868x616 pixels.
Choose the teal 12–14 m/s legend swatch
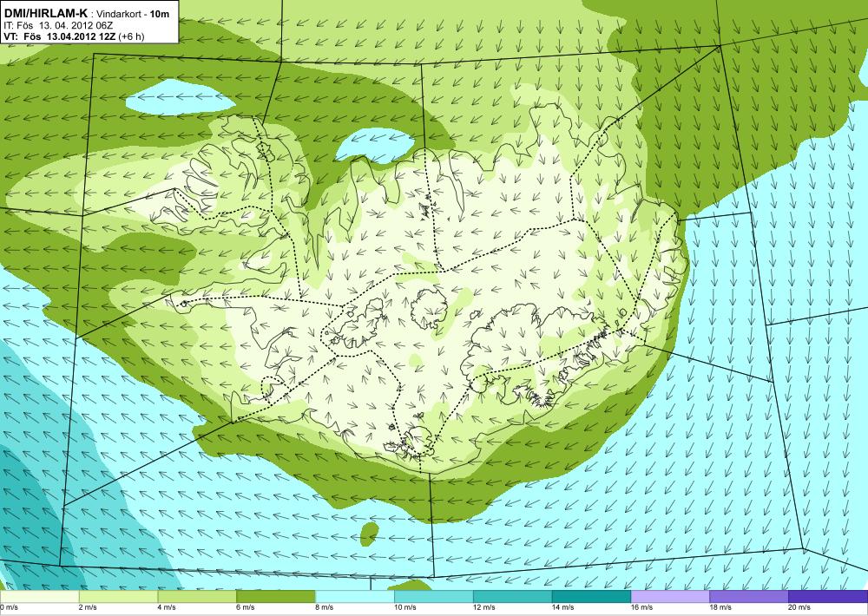[x=513, y=597]
